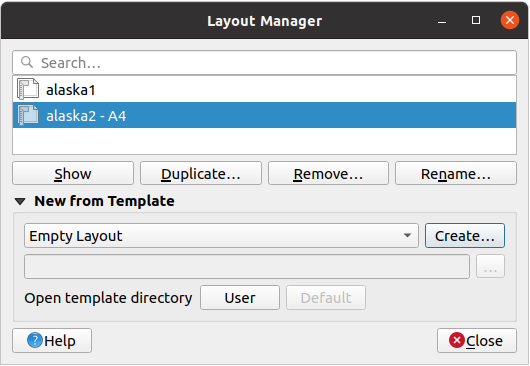Image resolution: width=530 pixels, height=366 pixels.
Task: Focus the Search layouts field
Action: [264, 63]
